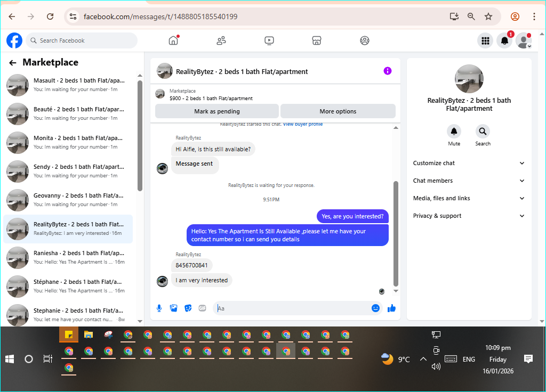Image resolution: width=546 pixels, height=392 pixels.
Task: Open the Video tab icon
Action: pos(269,40)
